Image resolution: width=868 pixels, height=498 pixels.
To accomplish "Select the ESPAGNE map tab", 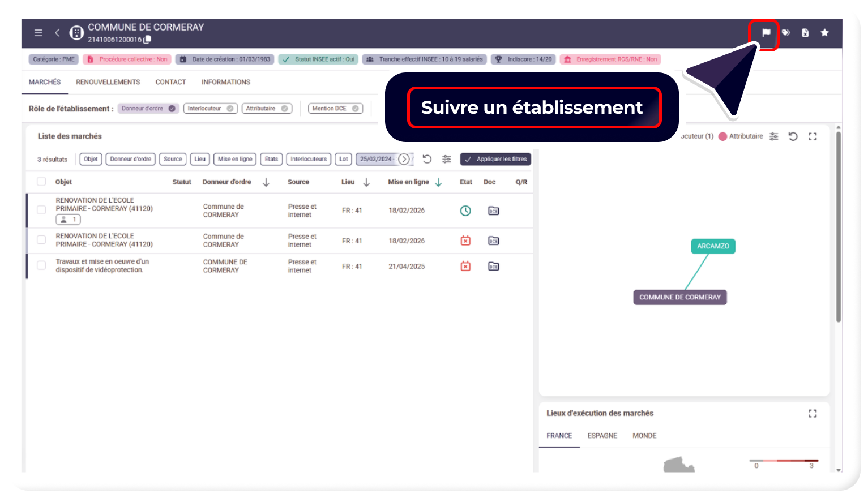I will tap(602, 436).
